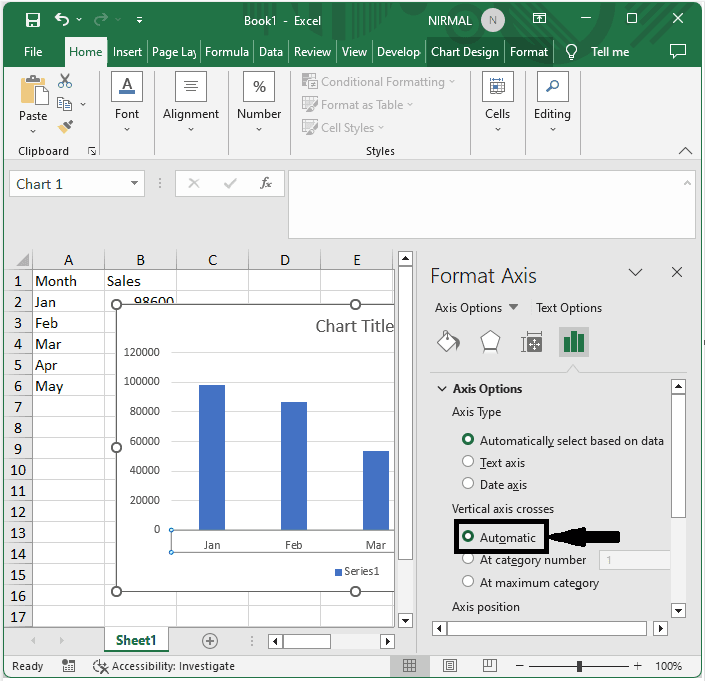Viewport: 705px width, 681px height.
Task: Close the Format Axis pane
Action: [x=677, y=272]
